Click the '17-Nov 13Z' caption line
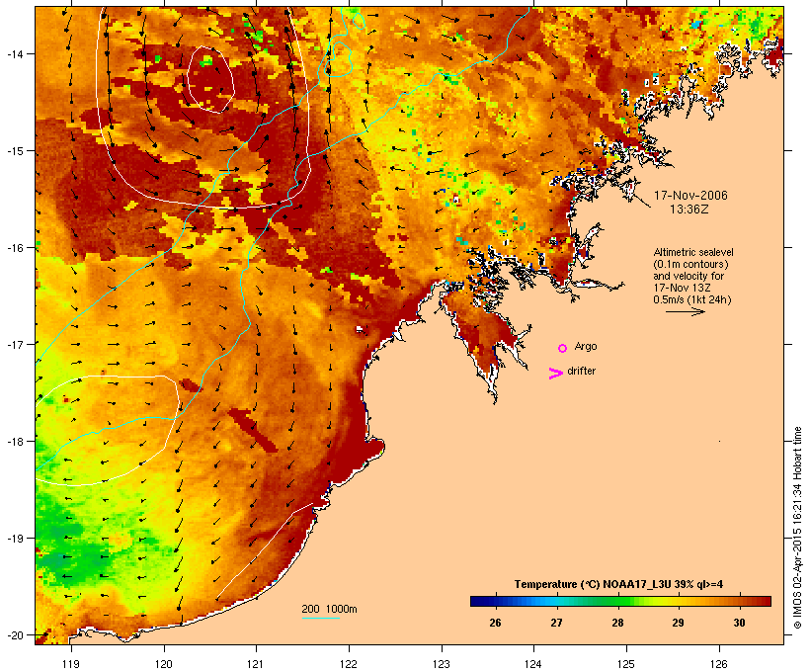This screenshot has width=810, height=672. pos(682,288)
